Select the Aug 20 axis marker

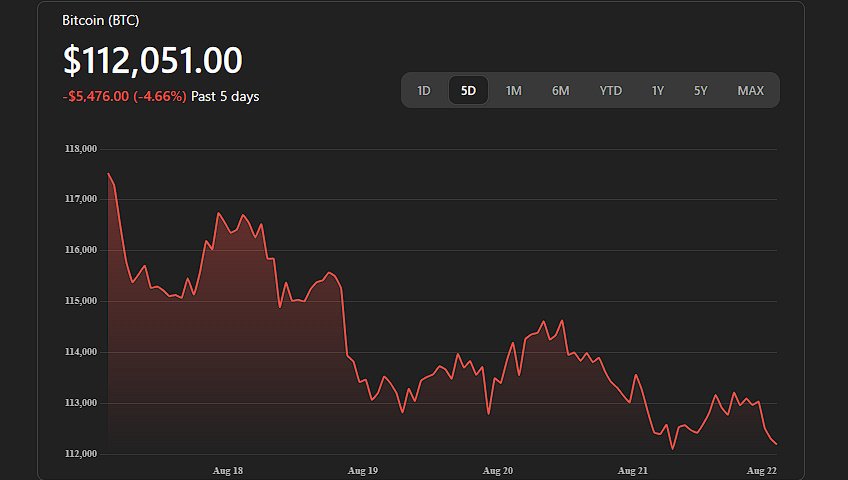point(497,470)
